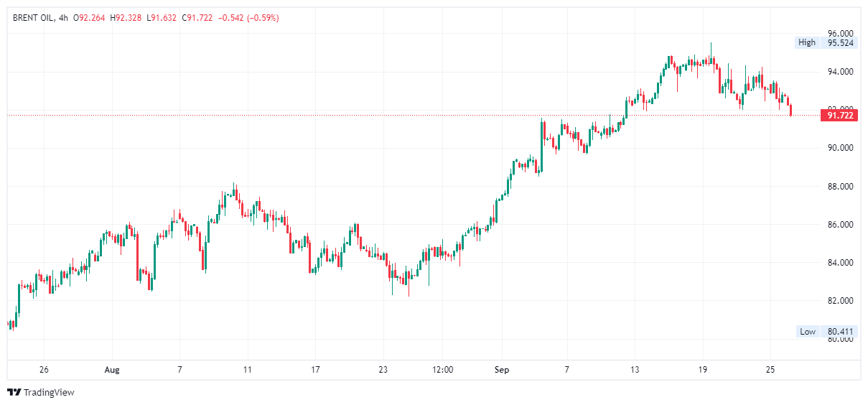
Task: Click the Aug label on time axis
Action: click(x=112, y=370)
